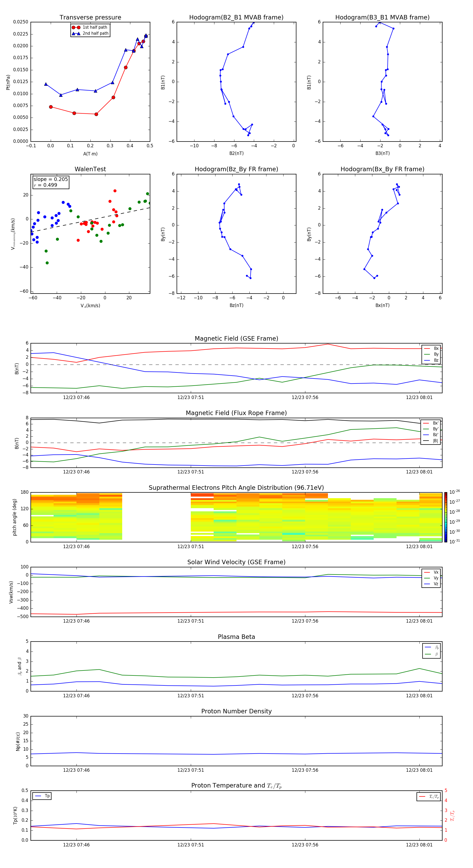Click 'Magnetic Field (Flux Rope Frame)' title

click(x=236, y=413)
